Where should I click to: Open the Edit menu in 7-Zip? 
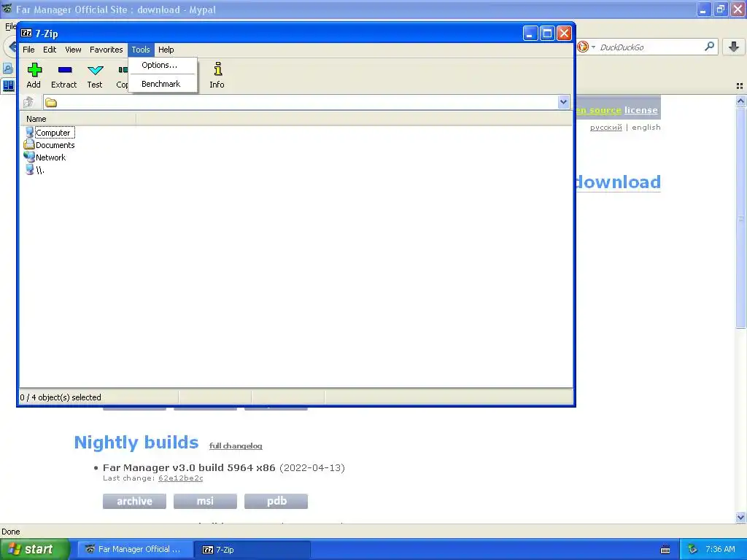[50, 50]
